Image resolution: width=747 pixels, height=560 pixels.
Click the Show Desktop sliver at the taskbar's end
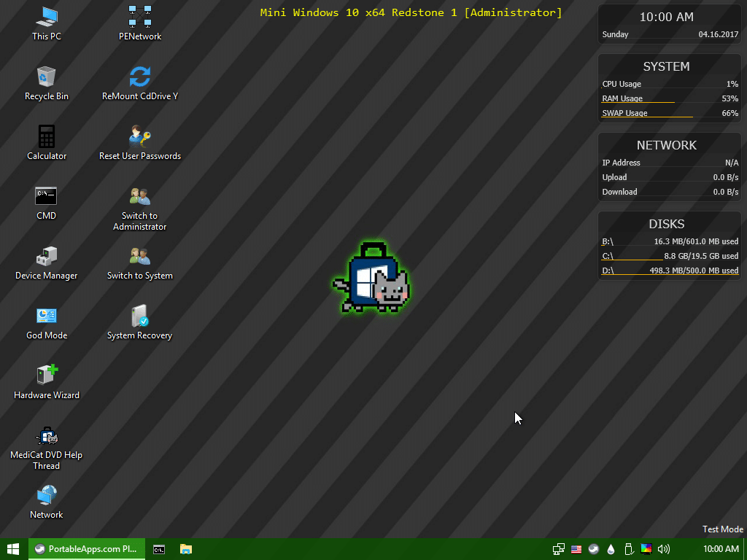click(745, 549)
